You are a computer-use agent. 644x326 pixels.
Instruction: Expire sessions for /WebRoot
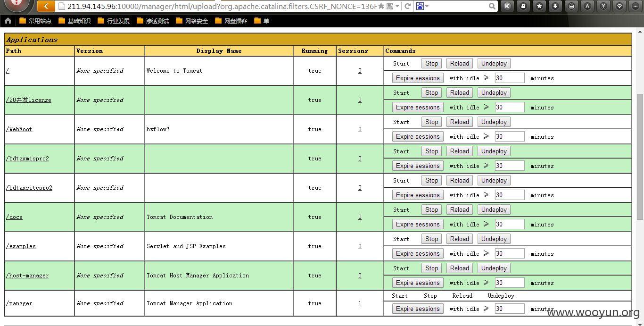418,137
